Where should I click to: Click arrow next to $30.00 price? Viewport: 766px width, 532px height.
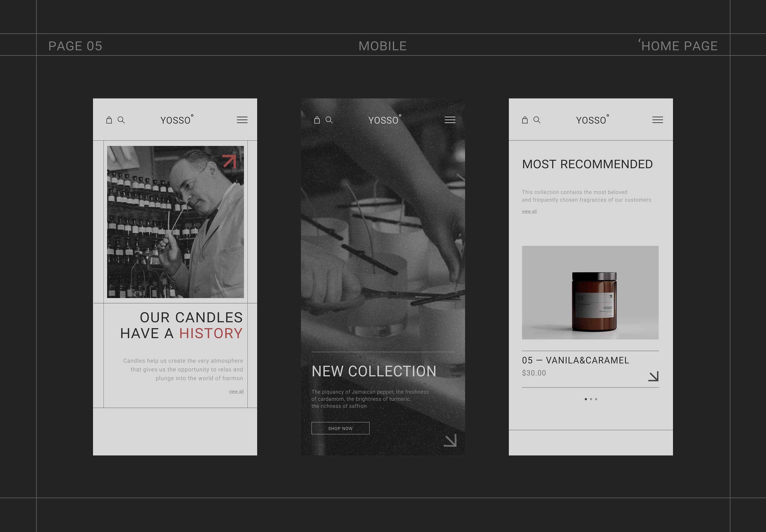[x=653, y=376]
